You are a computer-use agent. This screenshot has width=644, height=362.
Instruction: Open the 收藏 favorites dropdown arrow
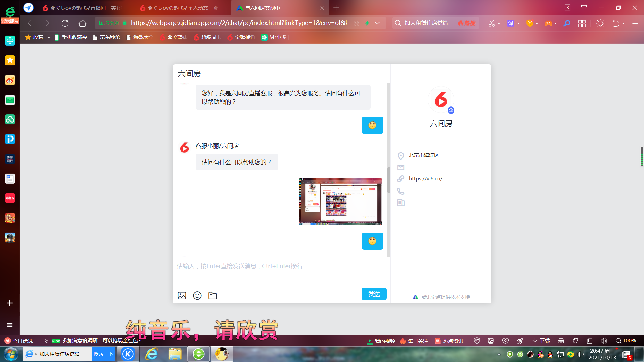click(x=49, y=37)
